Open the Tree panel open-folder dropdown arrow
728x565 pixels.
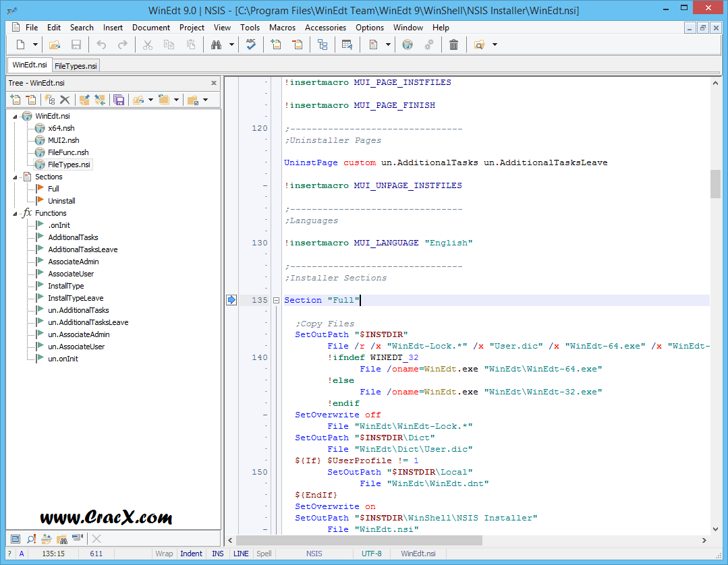[150, 100]
